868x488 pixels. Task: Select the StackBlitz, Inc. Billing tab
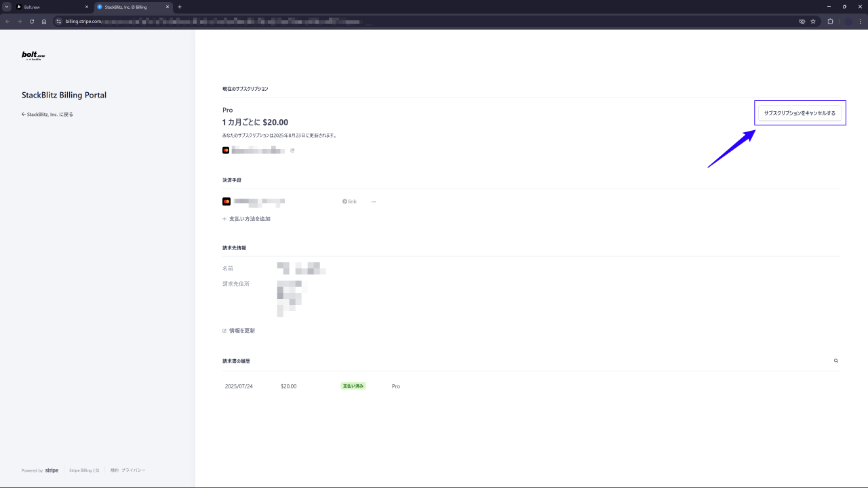click(133, 7)
